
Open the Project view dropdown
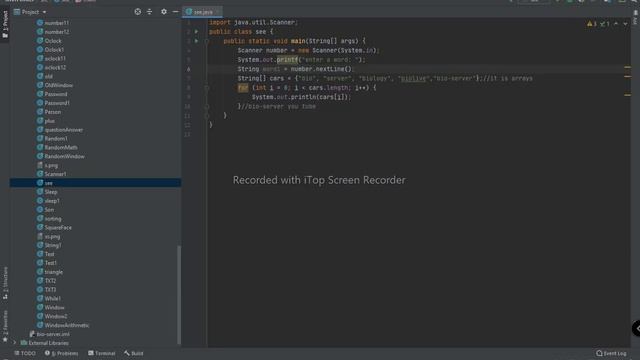[30, 12]
